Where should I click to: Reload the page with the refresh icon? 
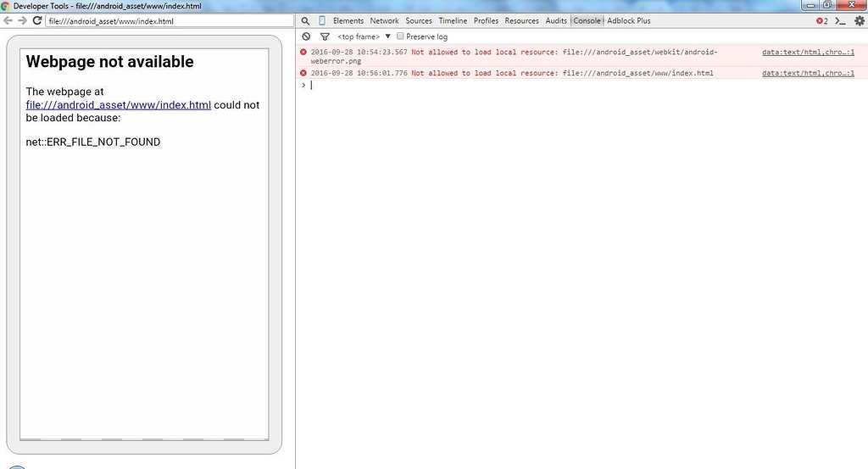(37, 20)
